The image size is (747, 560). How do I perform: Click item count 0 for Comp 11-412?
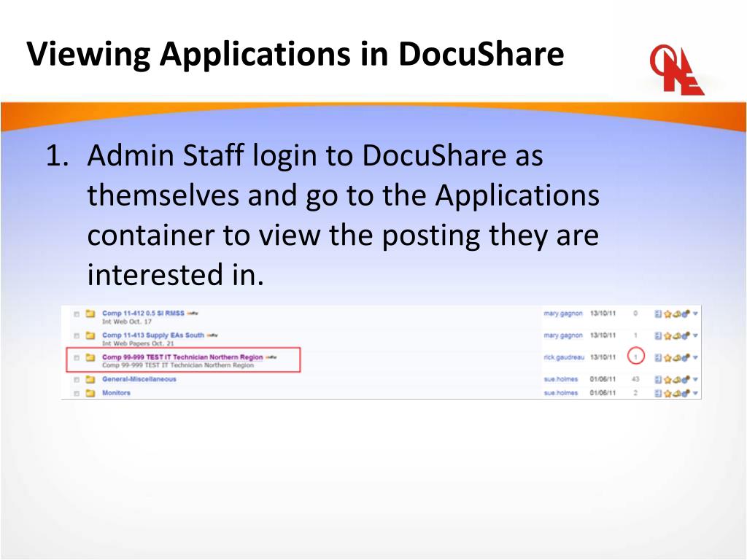[635, 314]
